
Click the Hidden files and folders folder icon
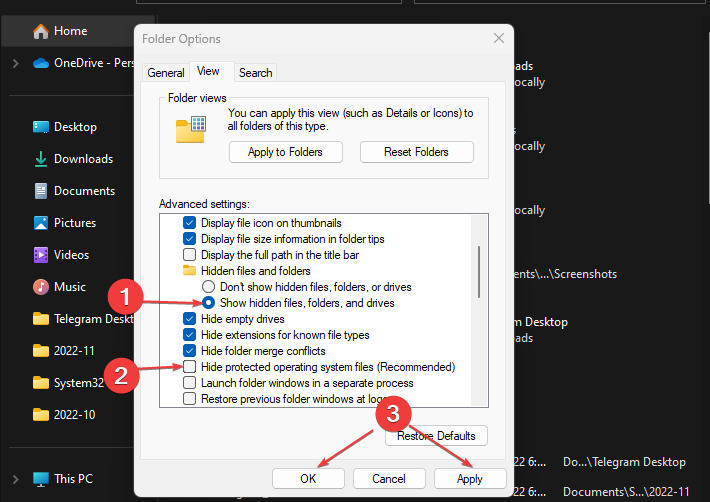tap(189, 271)
